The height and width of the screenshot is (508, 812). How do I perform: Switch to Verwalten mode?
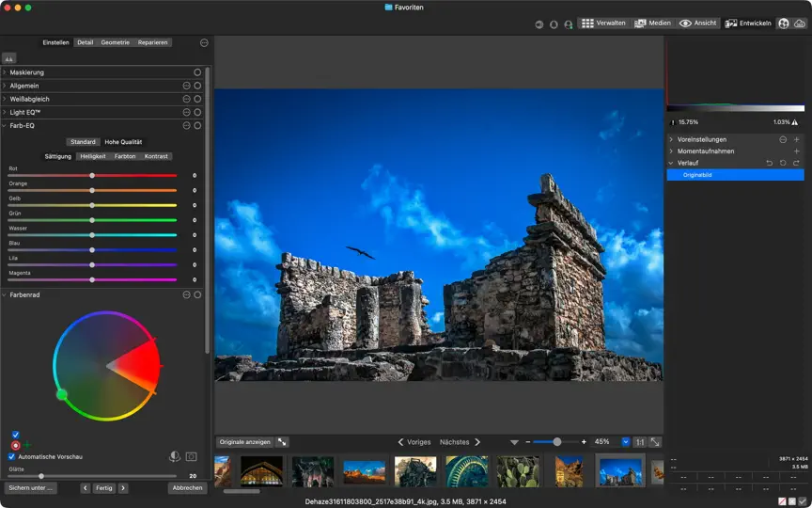(603, 24)
